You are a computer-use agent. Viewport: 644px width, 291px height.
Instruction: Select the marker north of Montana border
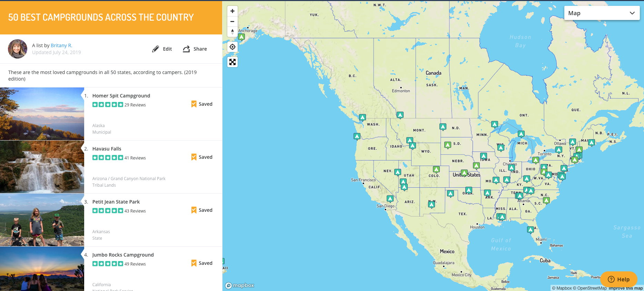point(400,115)
